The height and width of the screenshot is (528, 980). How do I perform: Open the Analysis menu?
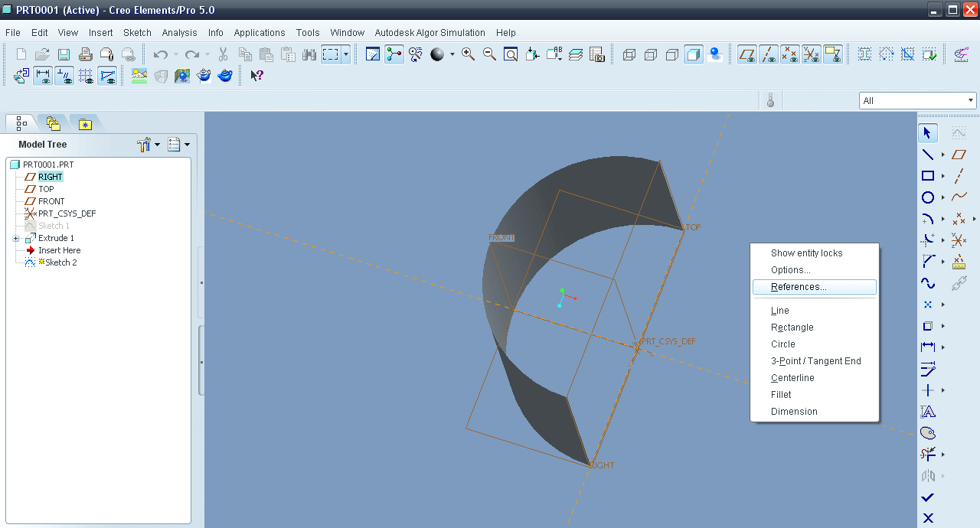[180, 33]
